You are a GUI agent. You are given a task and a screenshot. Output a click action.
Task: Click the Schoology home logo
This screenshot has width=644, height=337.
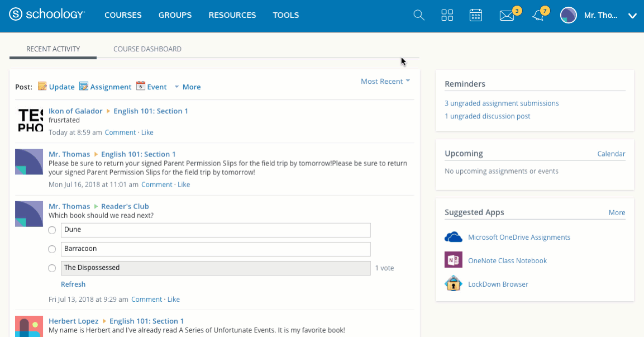click(x=47, y=15)
